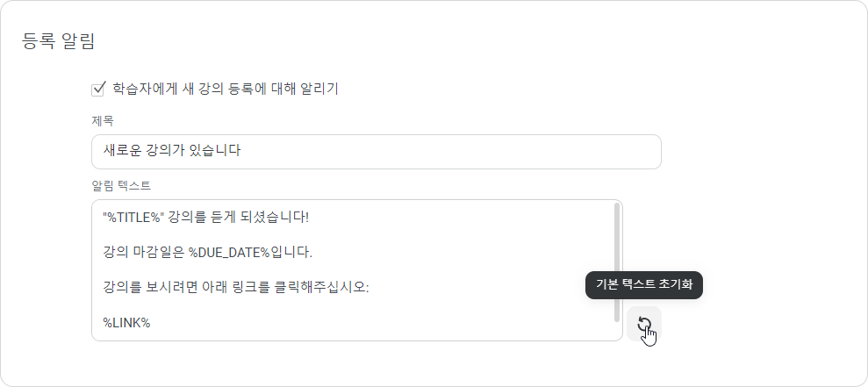Click the %TITLE% placeholder in the message

point(134,217)
